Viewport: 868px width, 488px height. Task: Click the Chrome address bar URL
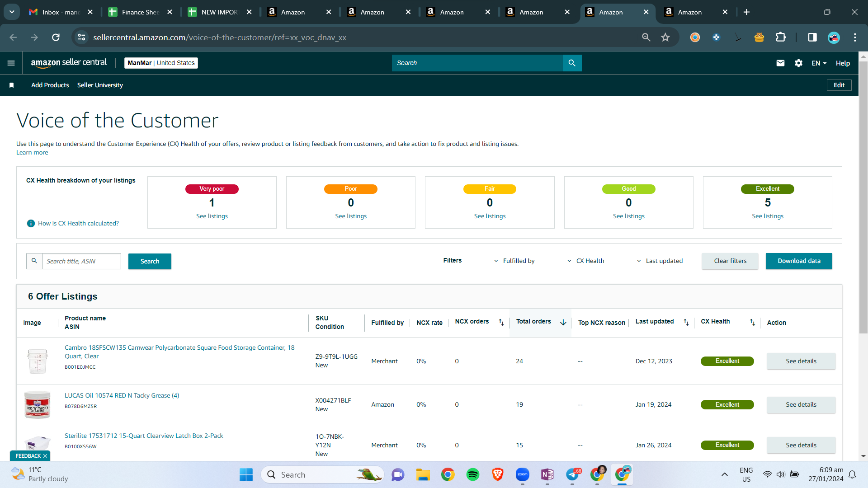[220, 38]
